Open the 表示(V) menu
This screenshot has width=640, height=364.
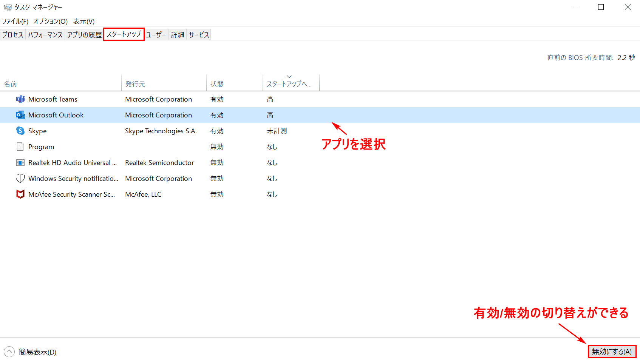(x=84, y=22)
